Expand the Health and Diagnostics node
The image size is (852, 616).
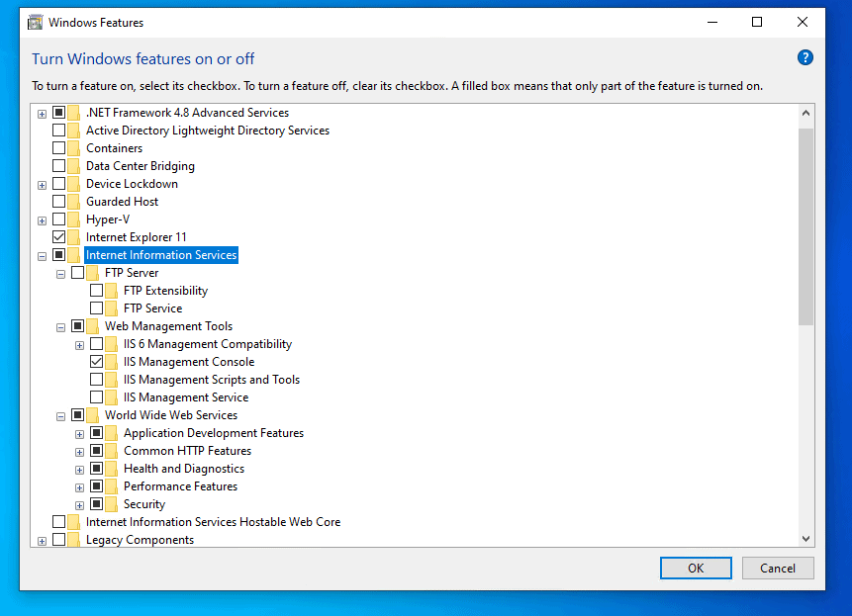click(79, 470)
